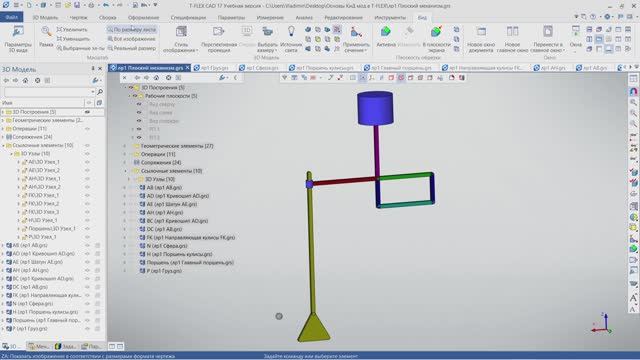This screenshot has width=640, height=360.
Task: Click search magnifier in 3D Модель panel
Action: (x=100, y=92)
